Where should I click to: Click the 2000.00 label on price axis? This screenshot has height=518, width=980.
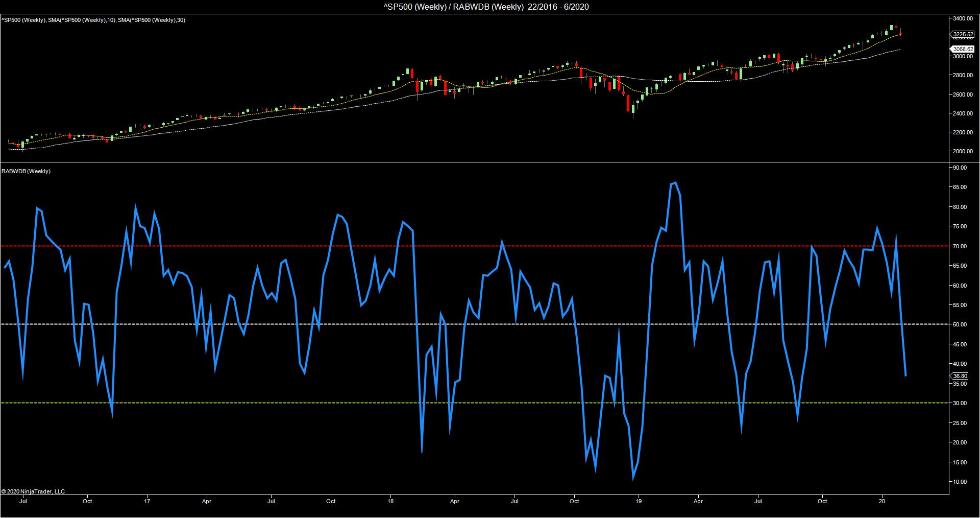pos(963,151)
